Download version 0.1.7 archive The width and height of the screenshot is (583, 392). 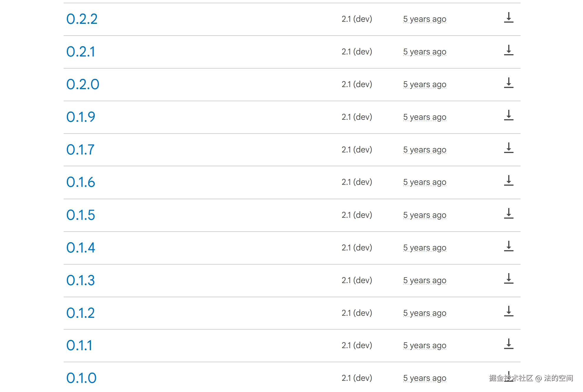pyautogui.click(x=509, y=148)
